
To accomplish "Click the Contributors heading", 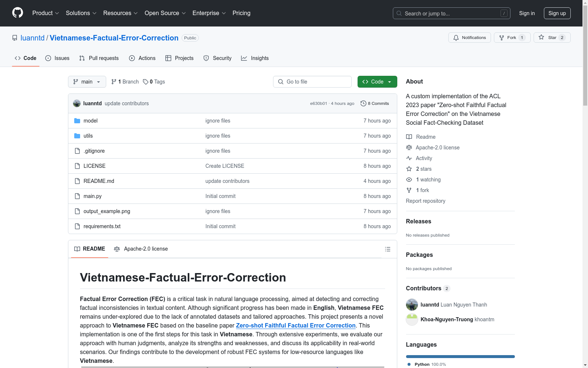I will pyautogui.click(x=424, y=288).
